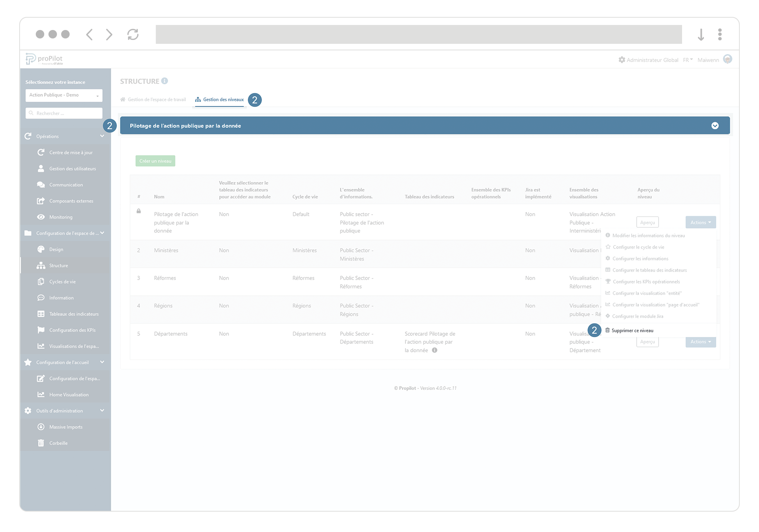Open the instance selector Action Publique - Demo
The height and width of the screenshot is (532, 759).
(63, 95)
